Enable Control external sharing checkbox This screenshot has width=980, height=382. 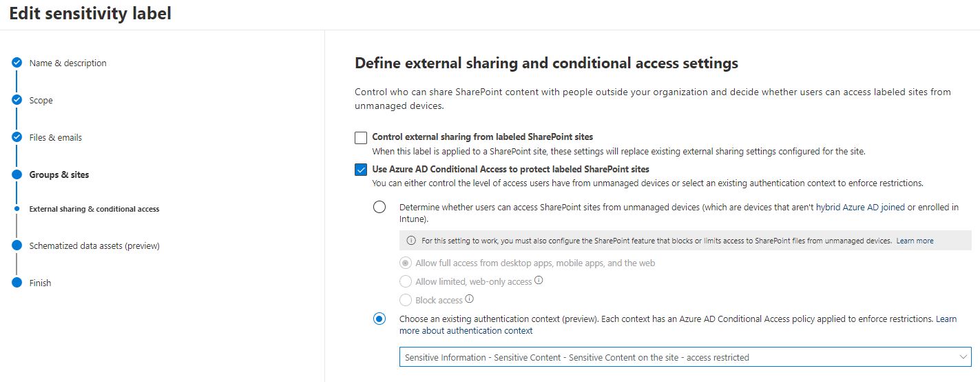point(361,137)
